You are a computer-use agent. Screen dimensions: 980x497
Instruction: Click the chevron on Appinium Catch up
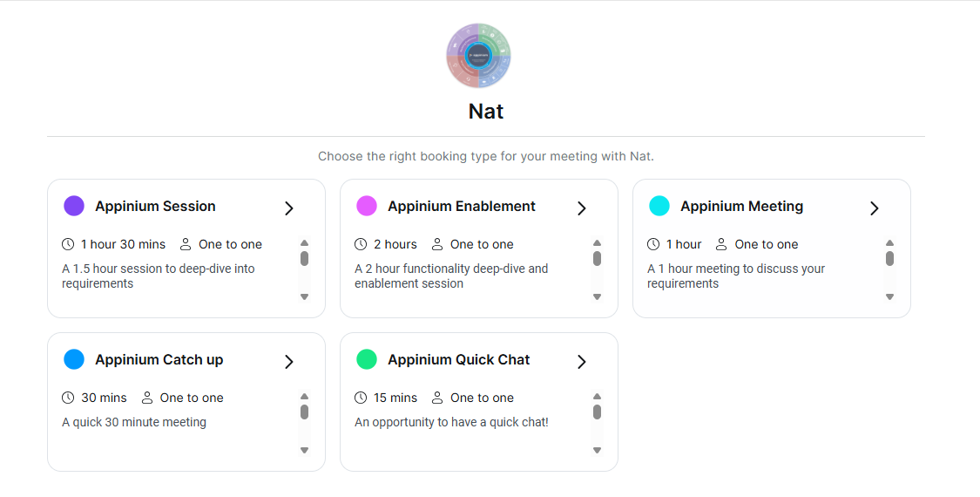(x=289, y=362)
